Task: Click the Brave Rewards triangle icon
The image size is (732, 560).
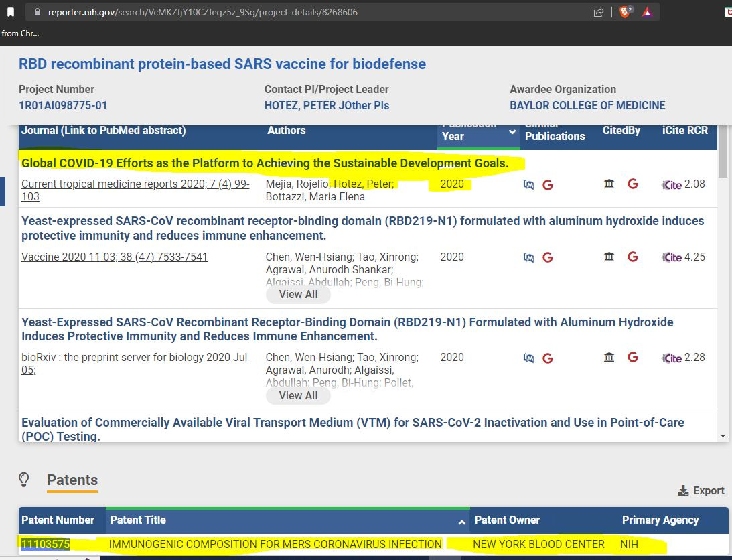Action: pyautogui.click(x=646, y=13)
